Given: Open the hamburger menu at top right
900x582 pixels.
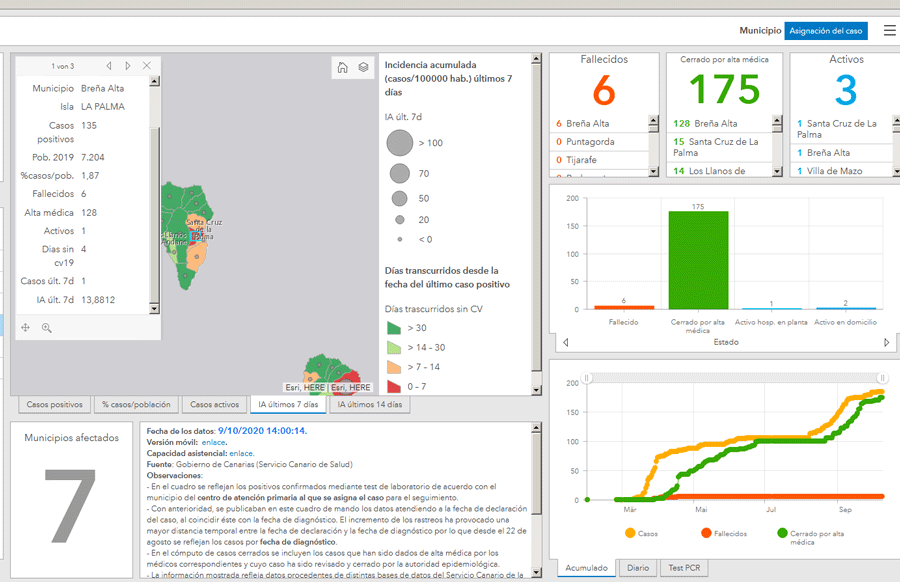Looking at the screenshot, I should click(889, 31).
